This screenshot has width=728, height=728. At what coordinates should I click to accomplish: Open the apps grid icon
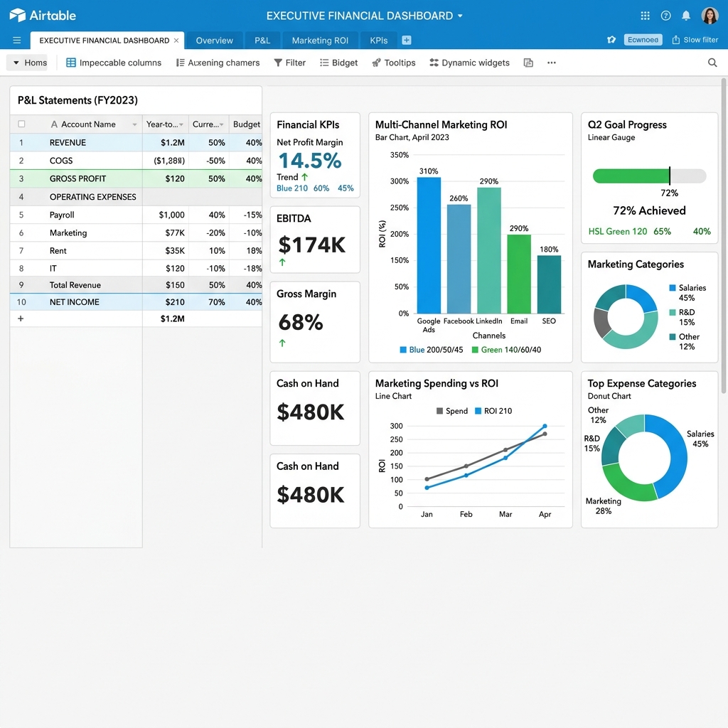pos(645,16)
